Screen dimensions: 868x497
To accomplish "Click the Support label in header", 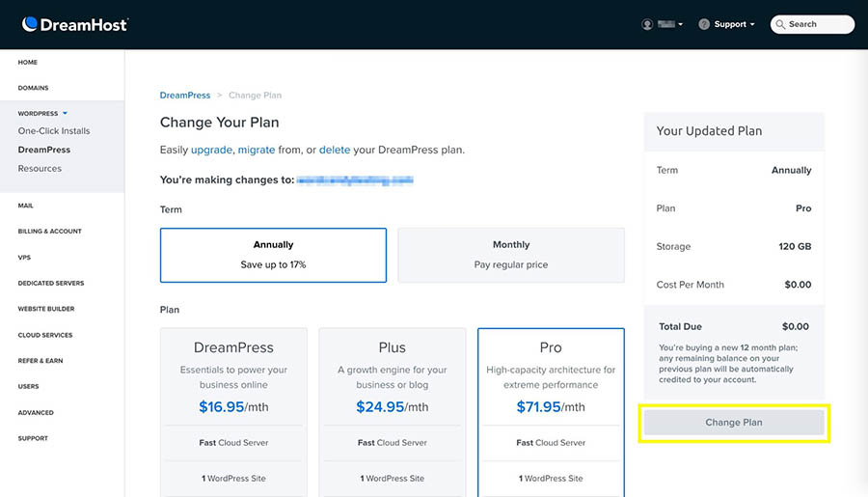I will pos(730,24).
